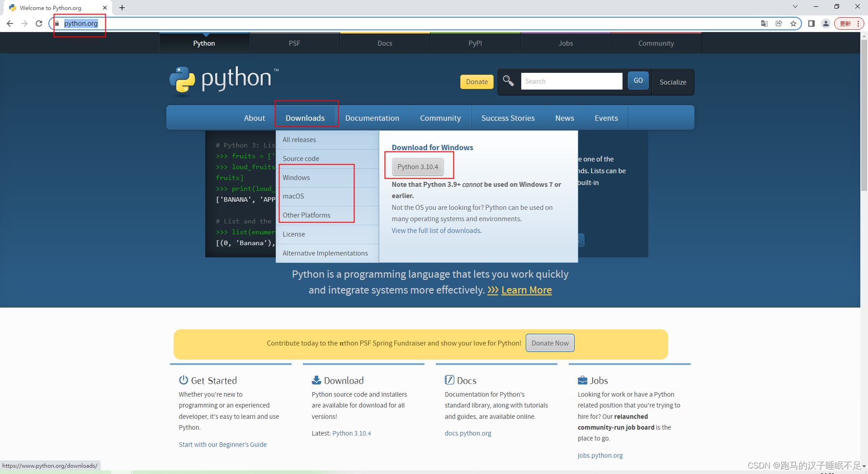Click the address bar URL python.org
The image size is (868, 474).
(x=81, y=24)
